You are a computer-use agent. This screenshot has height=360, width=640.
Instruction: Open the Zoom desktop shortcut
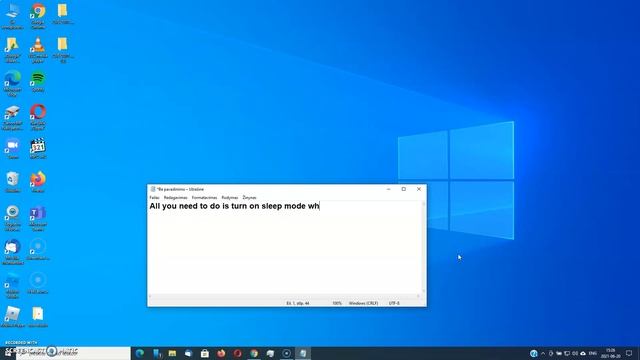click(x=12, y=149)
